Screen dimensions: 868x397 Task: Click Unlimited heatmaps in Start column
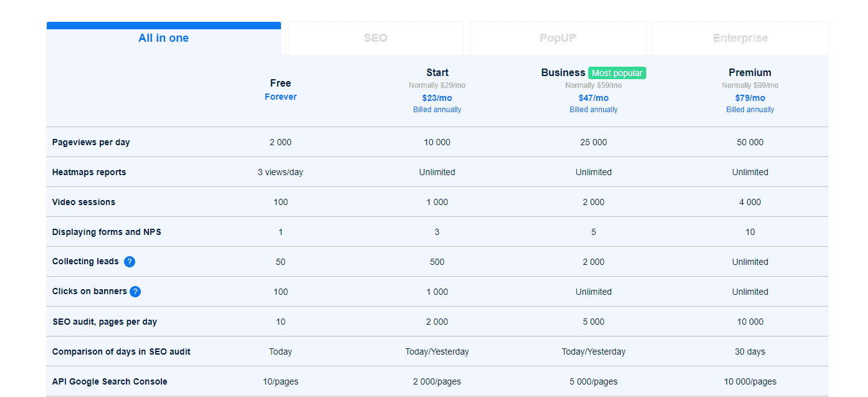437,172
